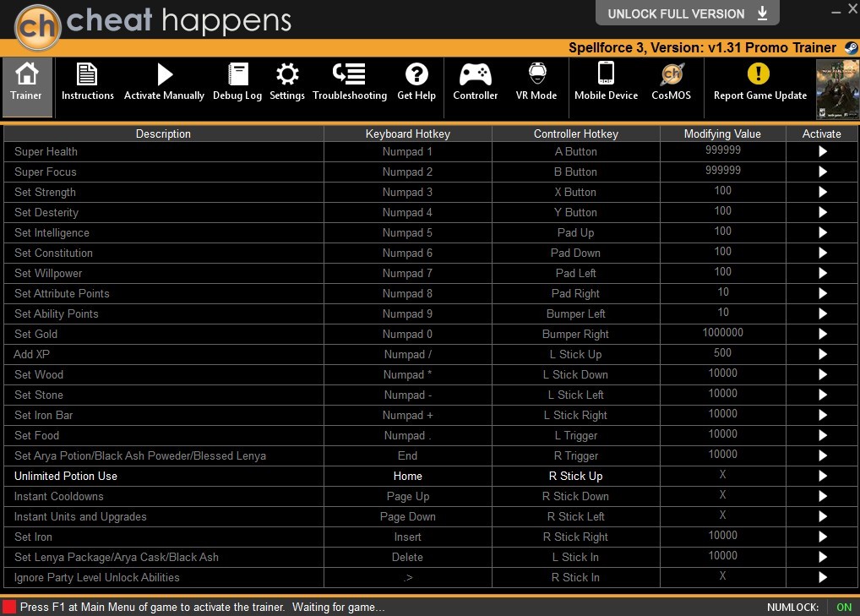Click the Steam logo icon
860x616 pixels.
point(851,47)
